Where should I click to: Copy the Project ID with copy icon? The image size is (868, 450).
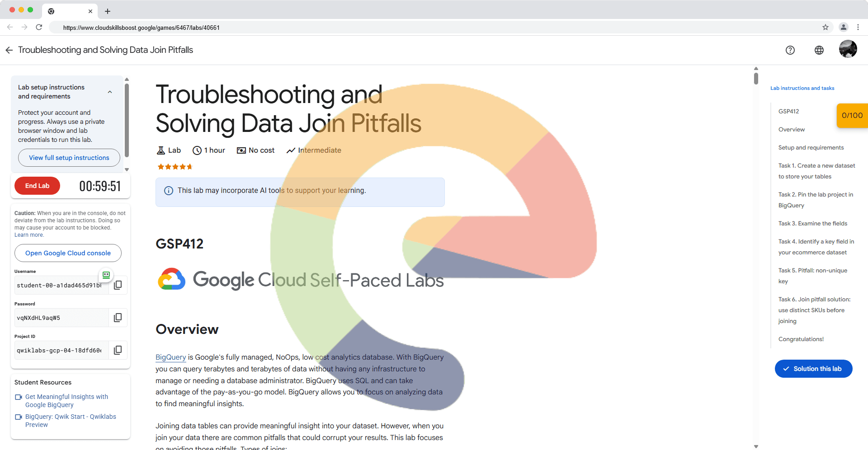[118, 350]
